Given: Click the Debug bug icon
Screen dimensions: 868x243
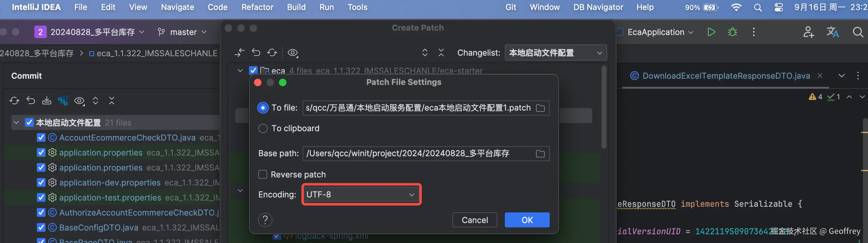Looking at the screenshot, I should point(732,32).
